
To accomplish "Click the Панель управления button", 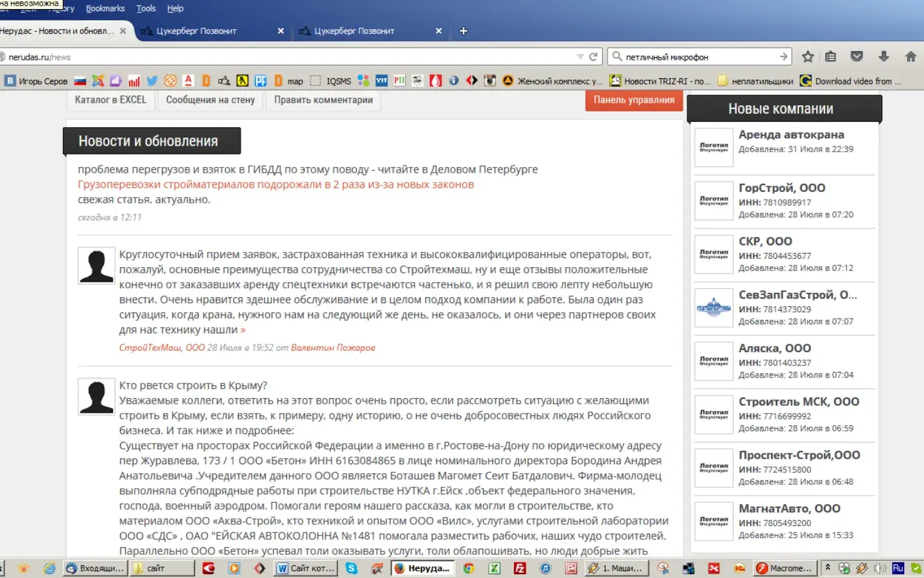I will tap(633, 100).
